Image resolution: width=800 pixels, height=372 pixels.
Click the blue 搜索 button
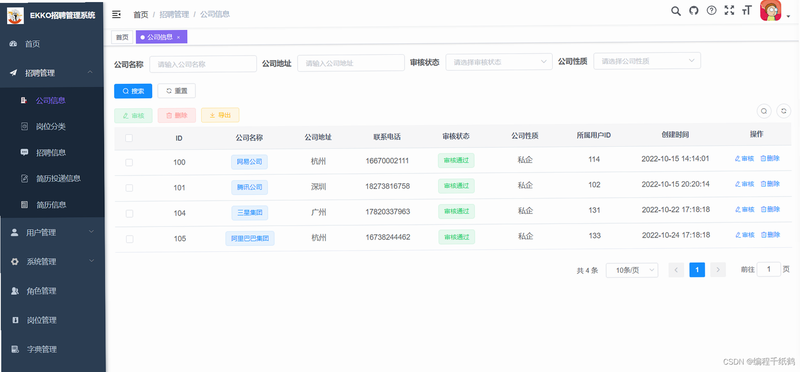point(133,91)
